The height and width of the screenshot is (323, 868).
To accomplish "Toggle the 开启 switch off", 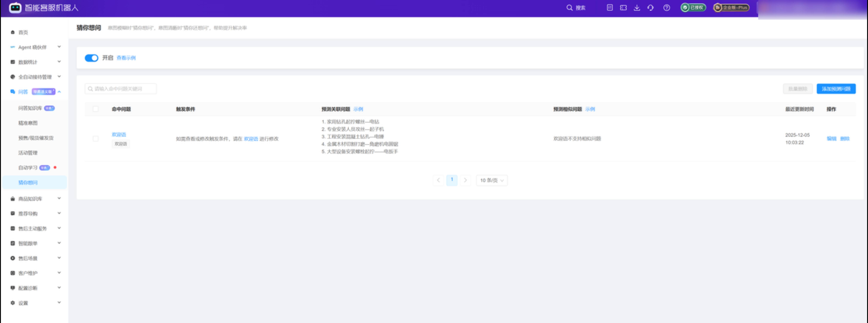I will [91, 58].
